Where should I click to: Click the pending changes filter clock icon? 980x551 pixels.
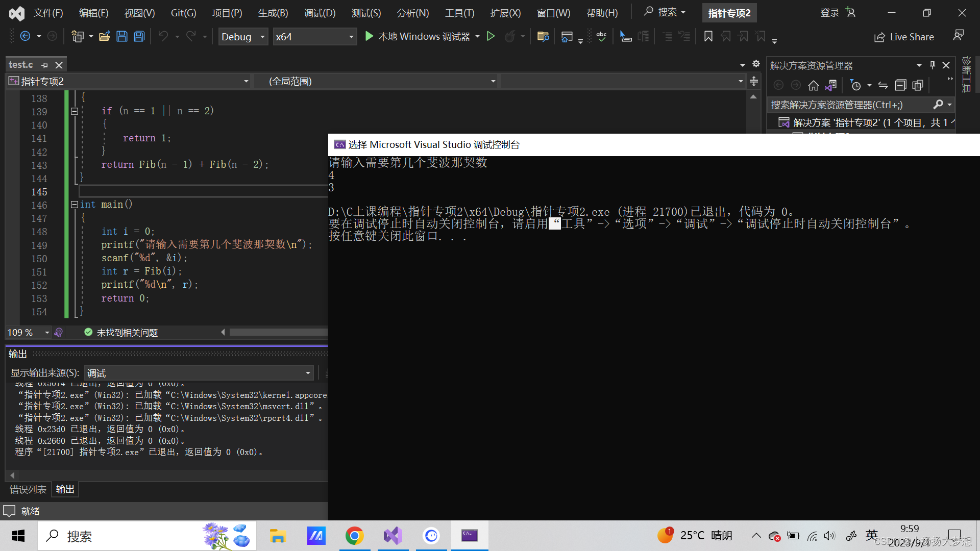tap(855, 85)
